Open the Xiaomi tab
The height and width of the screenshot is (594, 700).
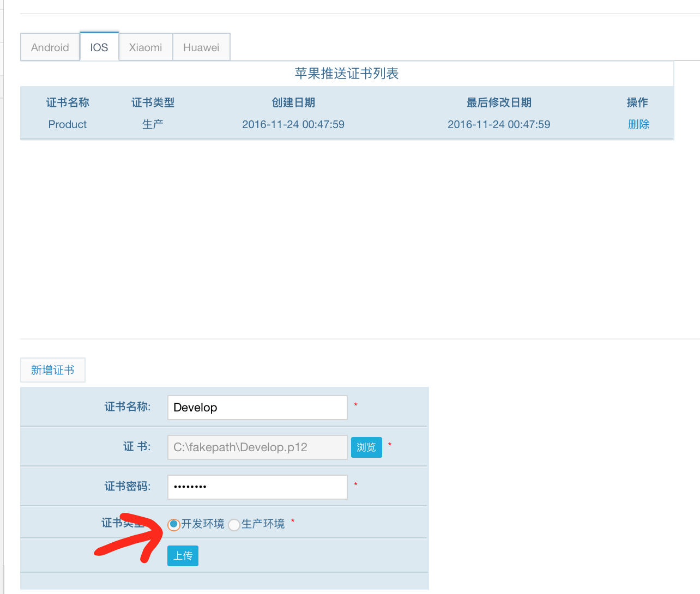coord(146,47)
